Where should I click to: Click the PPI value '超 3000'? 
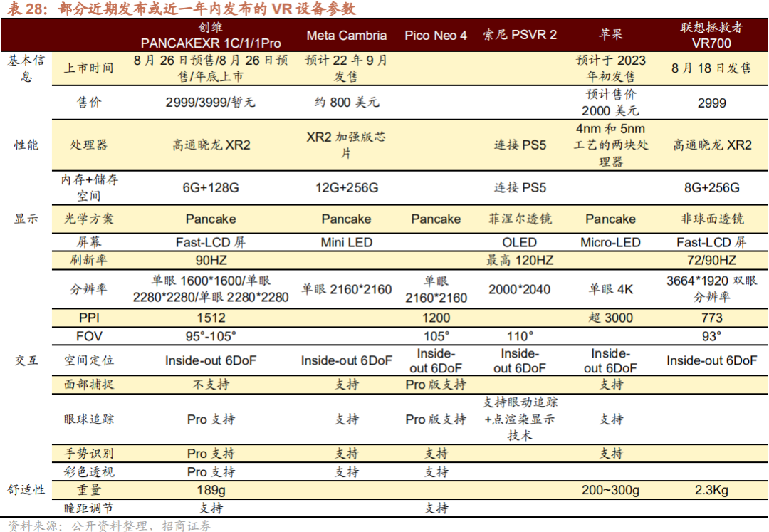610,318
